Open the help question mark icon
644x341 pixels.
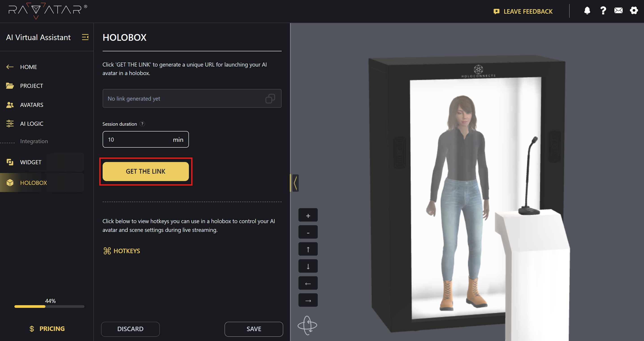point(603,11)
